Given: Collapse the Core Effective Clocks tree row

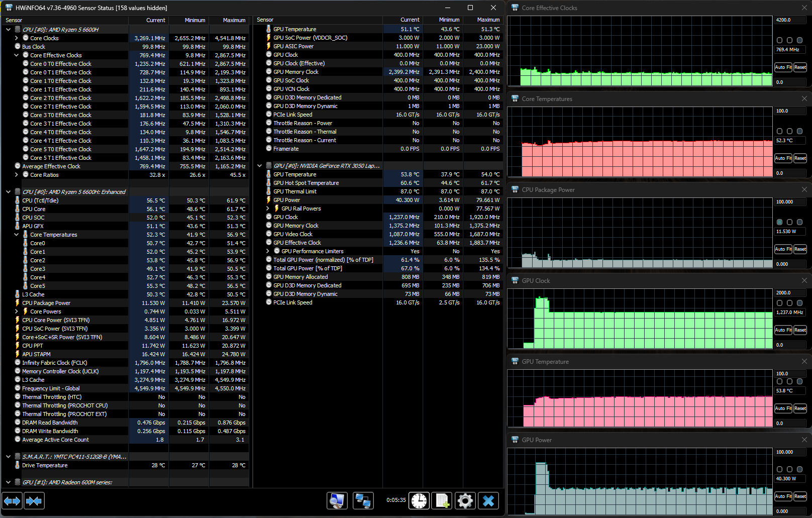Looking at the screenshot, I should (x=16, y=55).
